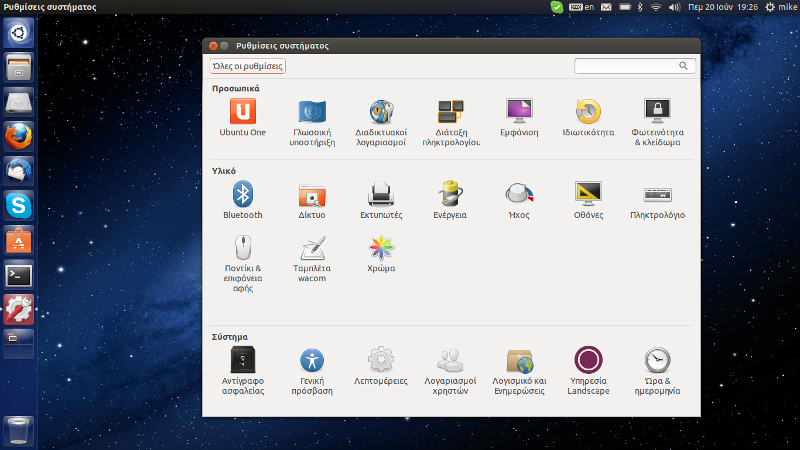Viewport: 800px width, 450px height.
Task: Launch Firefox from the launcher
Action: 19,136
